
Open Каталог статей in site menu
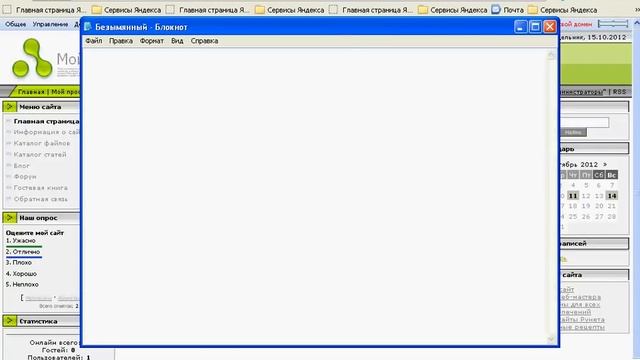40,154
